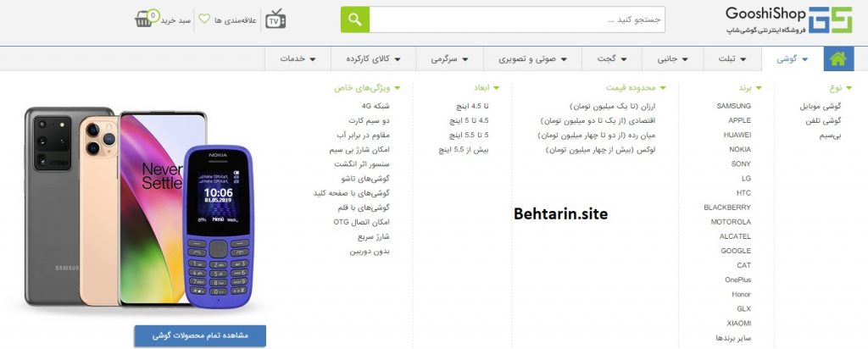Open the کالای کارکرده menu
This screenshot has width=868, height=349.
[x=373, y=58]
